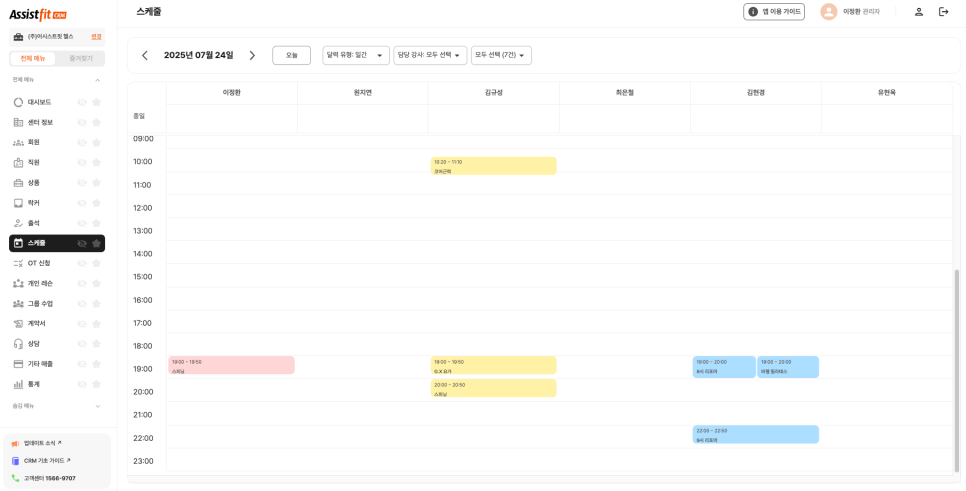The width and height of the screenshot is (966, 491).
Task: Toggle visibility of the 상담 menu item
Action: (x=82, y=344)
